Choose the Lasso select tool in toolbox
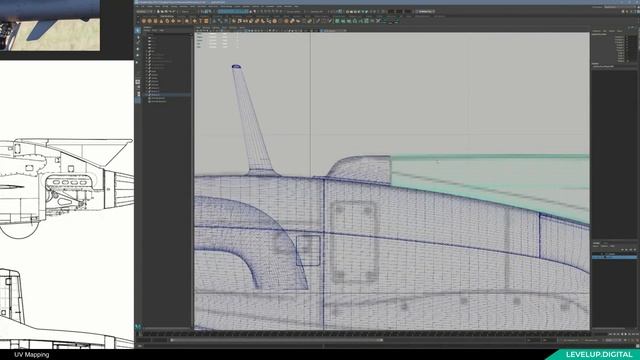The width and height of the screenshot is (640, 360). point(138,37)
